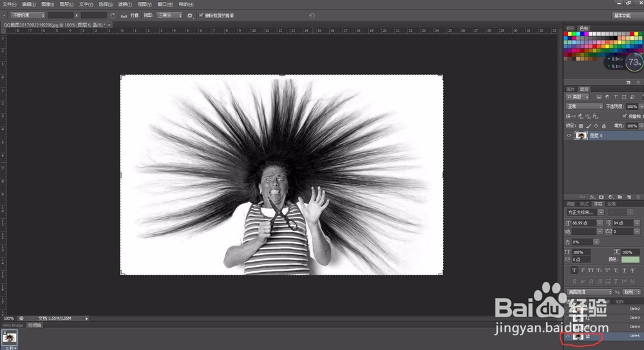This screenshot has width=644, height=350.
Task: Toggle the faux bold T button
Action: [574, 270]
